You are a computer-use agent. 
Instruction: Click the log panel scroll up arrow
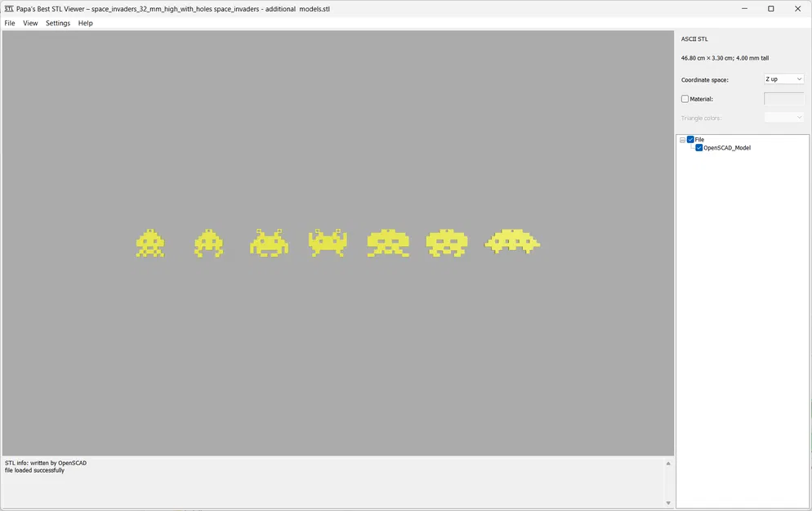(x=668, y=464)
